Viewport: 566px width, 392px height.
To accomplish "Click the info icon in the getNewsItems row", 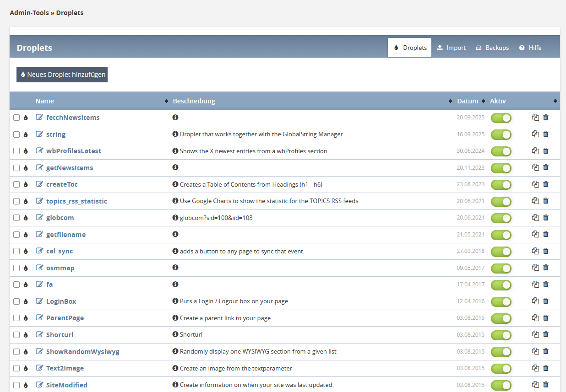I will click(175, 168).
